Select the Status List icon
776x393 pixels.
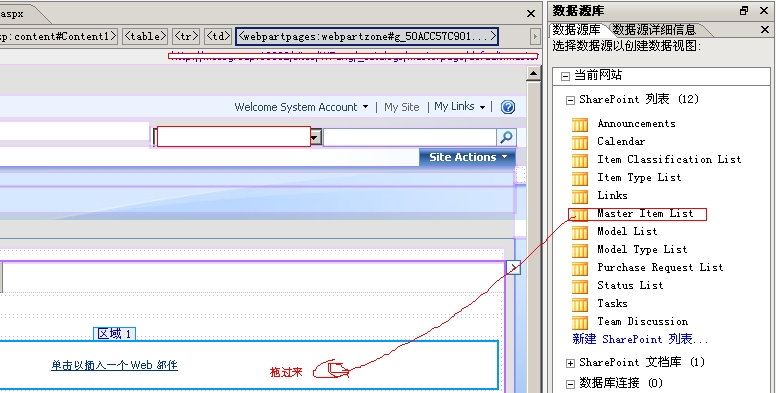click(580, 286)
